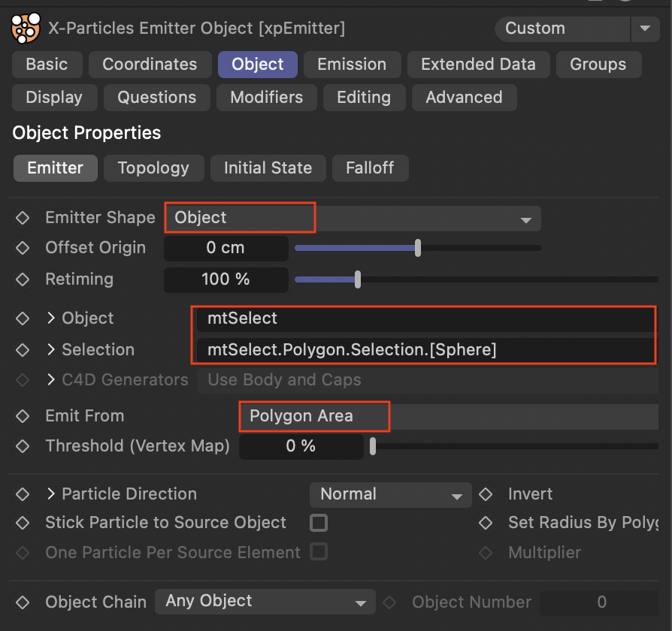
Task: Toggle keyframe diamond for Emitter Shape
Action: pyautogui.click(x=23, y=218)
